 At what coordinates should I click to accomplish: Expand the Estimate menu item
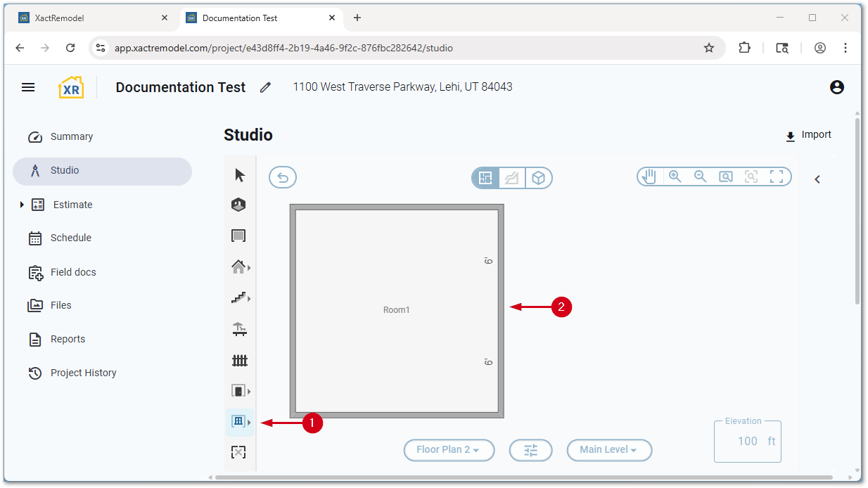coord(22,205)
